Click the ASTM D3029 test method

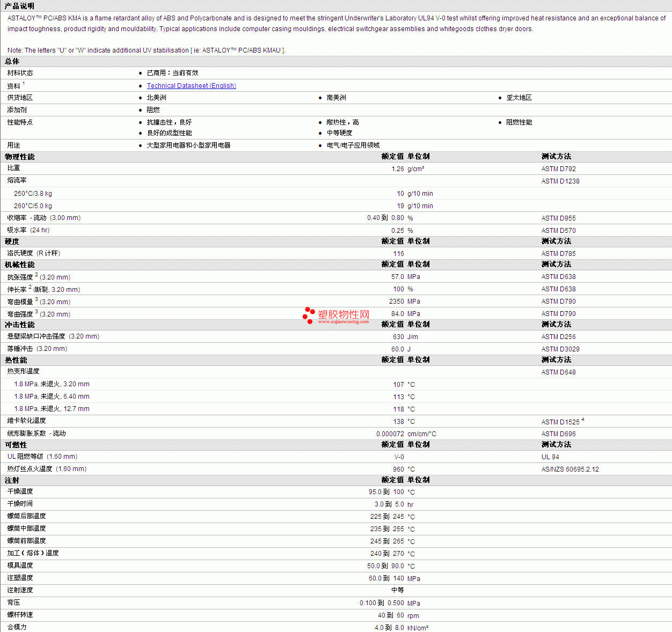coord(560,349)
